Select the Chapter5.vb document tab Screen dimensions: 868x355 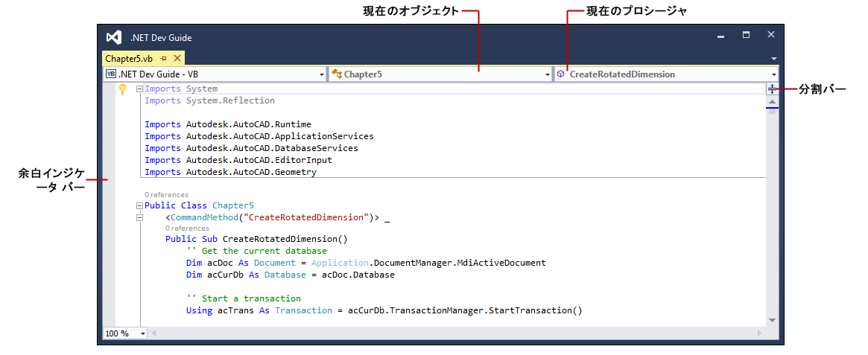point(129,58)
